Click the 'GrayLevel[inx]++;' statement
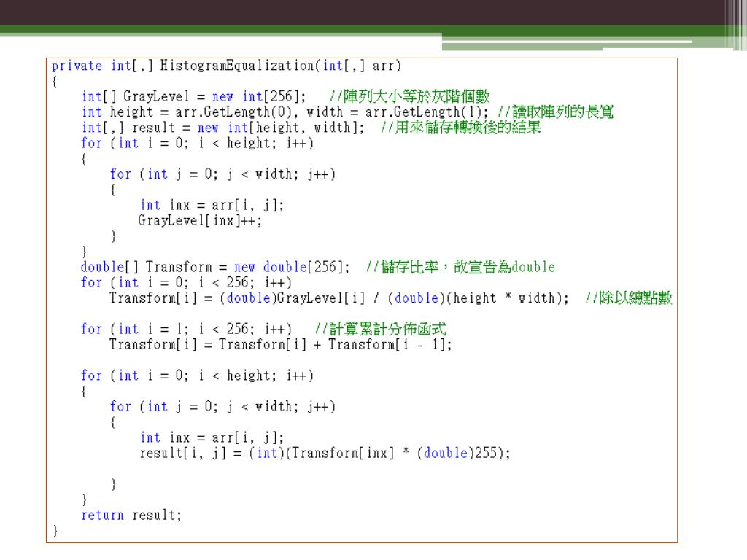This screenshot has width=747, height=560. [x=200, y=220]
